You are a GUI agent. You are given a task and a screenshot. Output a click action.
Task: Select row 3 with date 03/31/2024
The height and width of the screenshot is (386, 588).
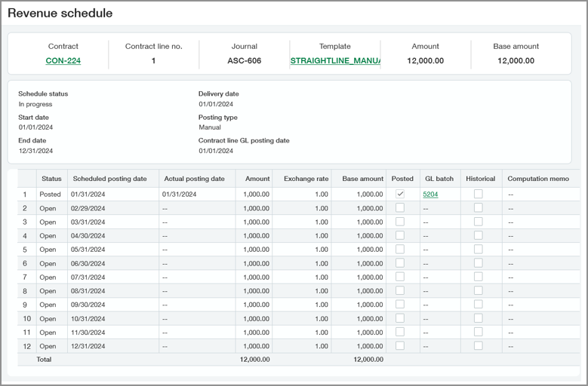[88, 222]
